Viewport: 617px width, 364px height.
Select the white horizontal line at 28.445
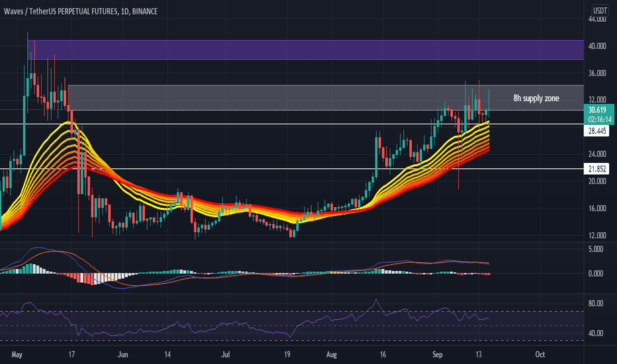[291, 124]
